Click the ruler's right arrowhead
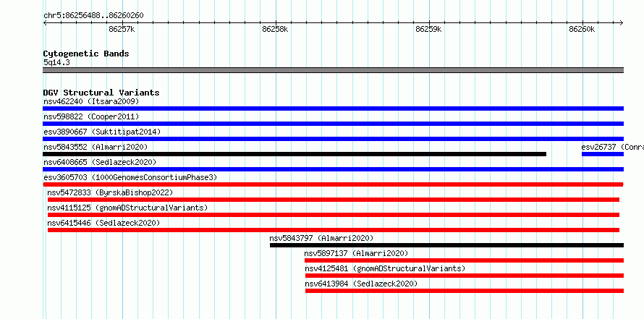The width and height of the screenshot is (644, 319). pos(622,22)
